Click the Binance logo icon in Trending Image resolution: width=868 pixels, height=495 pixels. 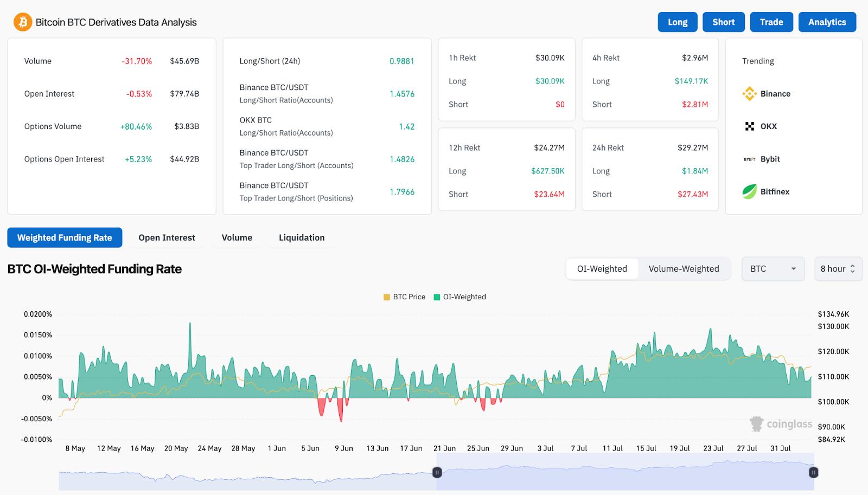pos(749,94)
